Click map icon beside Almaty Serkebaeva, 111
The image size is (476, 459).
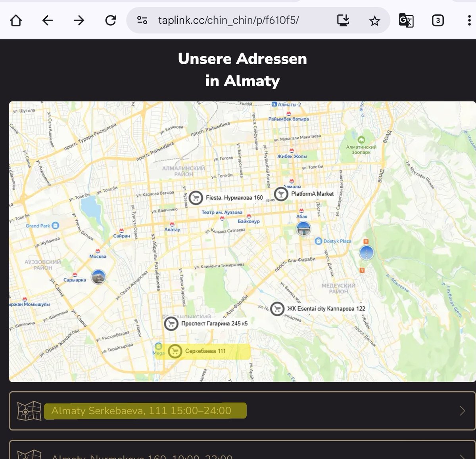pos(29,411)
